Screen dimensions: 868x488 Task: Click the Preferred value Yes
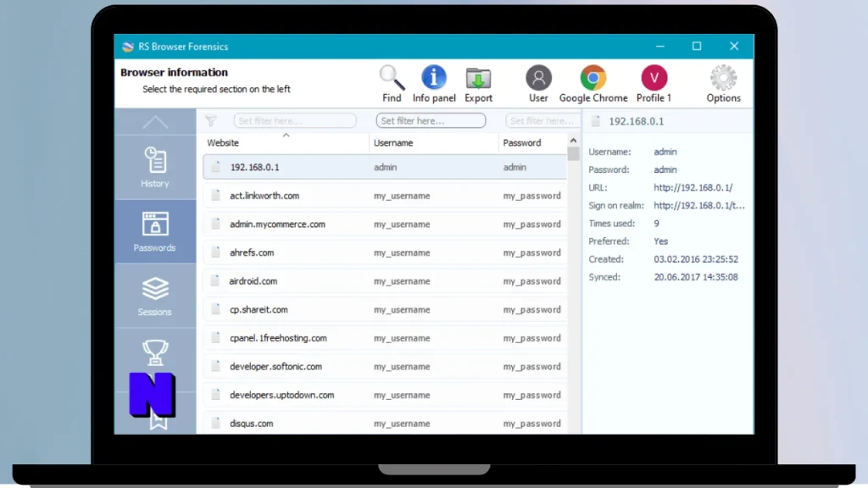click(661, 241)
